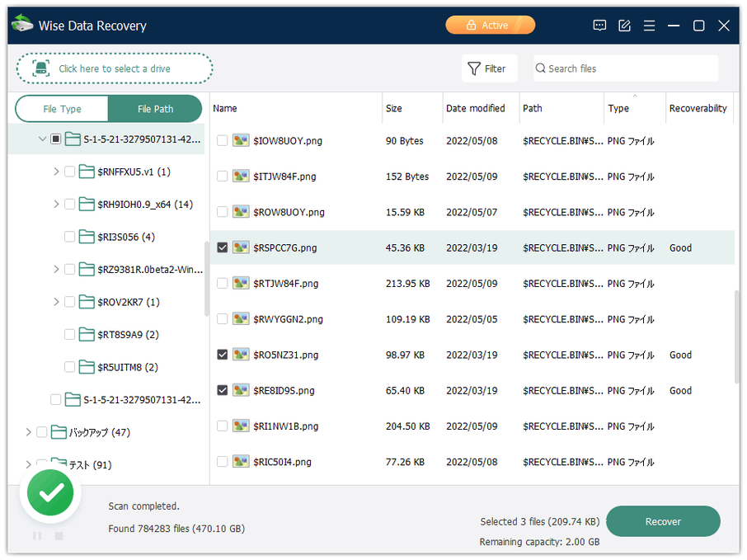Expand the $RNFFXU5.v1 folder
This screenshot has width=747, height=560.
click(56, 172)
